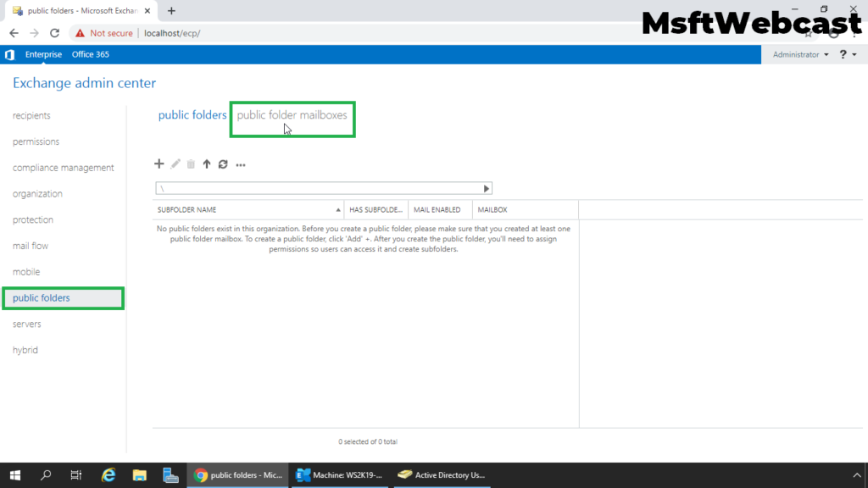Click the Delete trash icon
Screen dimensions: 868x488
pyautogui.click(x=191, y=164)
